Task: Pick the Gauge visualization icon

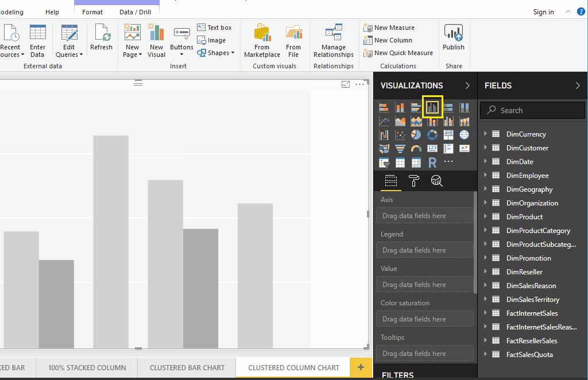Action: click(x=416, y=149)
